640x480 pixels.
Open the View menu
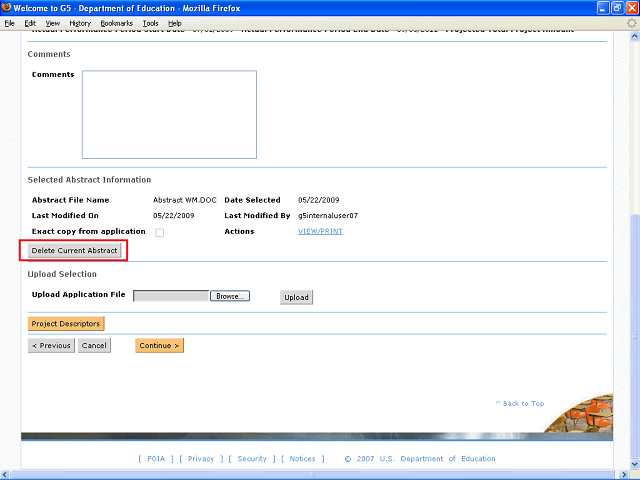tap(52, 23)
